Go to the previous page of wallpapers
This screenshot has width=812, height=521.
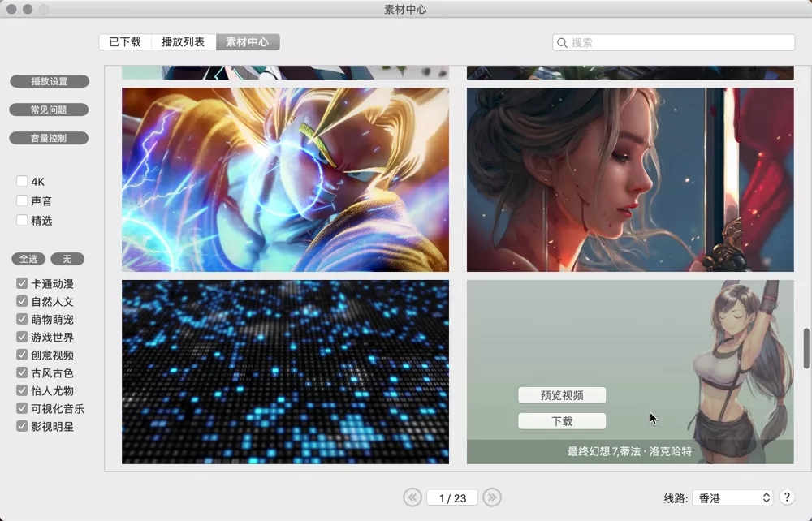[412, 497]
